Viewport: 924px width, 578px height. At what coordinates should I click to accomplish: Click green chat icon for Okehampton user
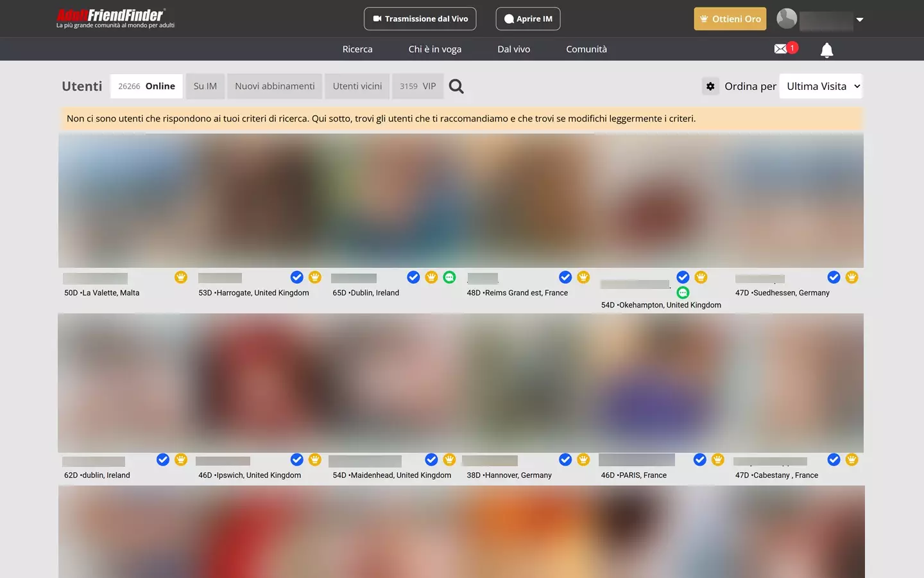[x=683, y=292]
